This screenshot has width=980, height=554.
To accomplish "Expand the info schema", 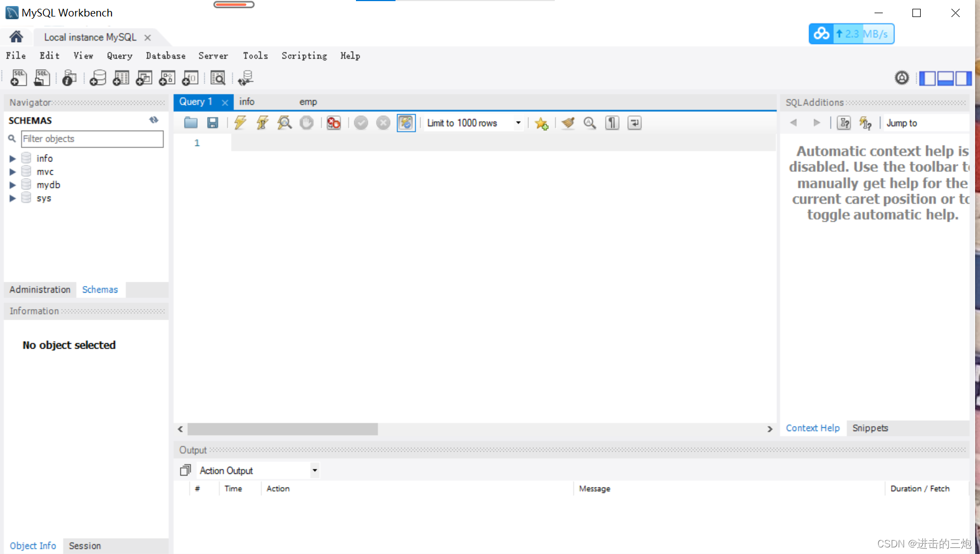I will pyautogui.click(x=12, y=159).
